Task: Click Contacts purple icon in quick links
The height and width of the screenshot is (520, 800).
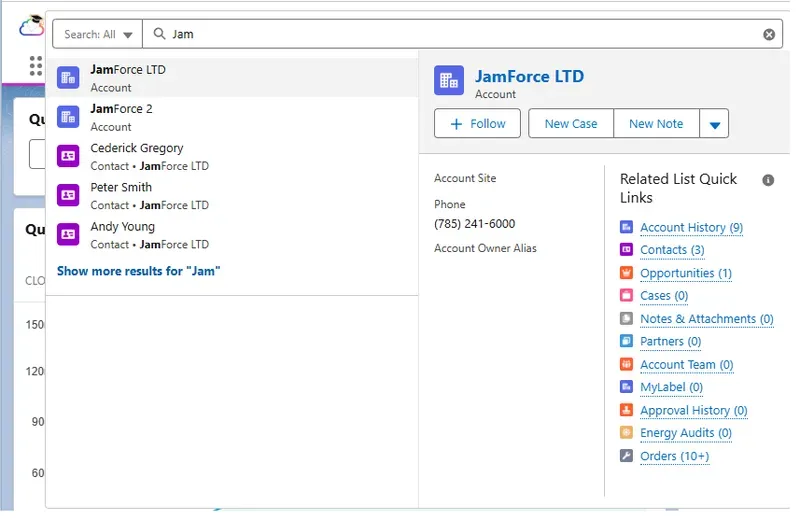Action: pos(626,249)
